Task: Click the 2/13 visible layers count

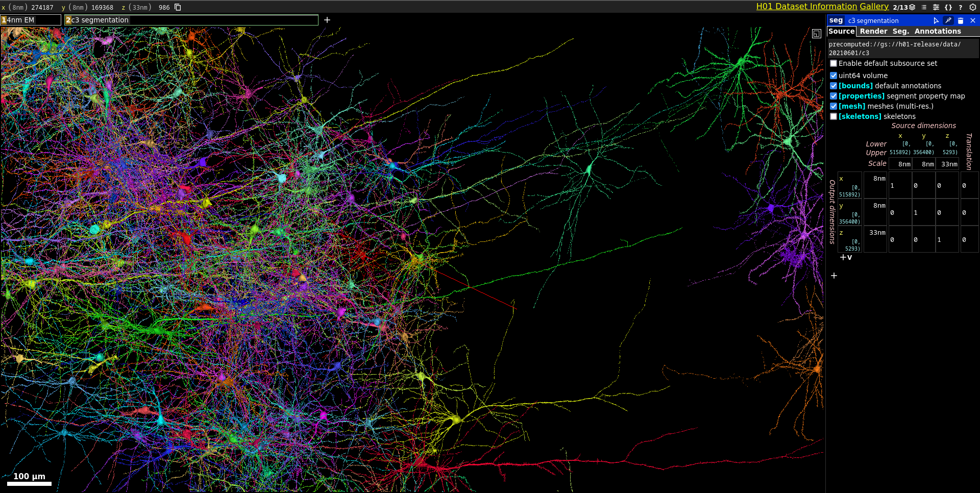Action: point(900,7)
